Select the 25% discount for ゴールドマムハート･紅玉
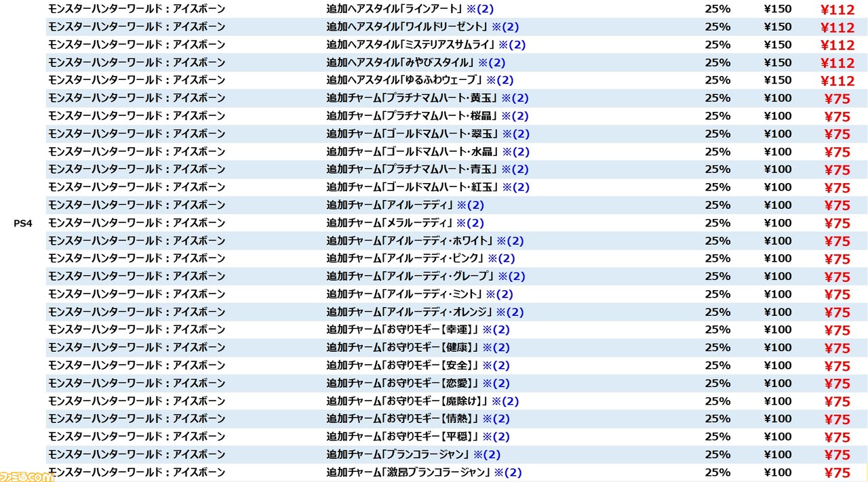 [717, 187]
